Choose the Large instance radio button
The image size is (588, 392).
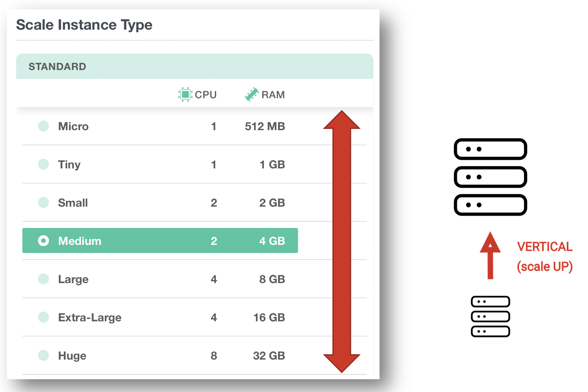44,279
